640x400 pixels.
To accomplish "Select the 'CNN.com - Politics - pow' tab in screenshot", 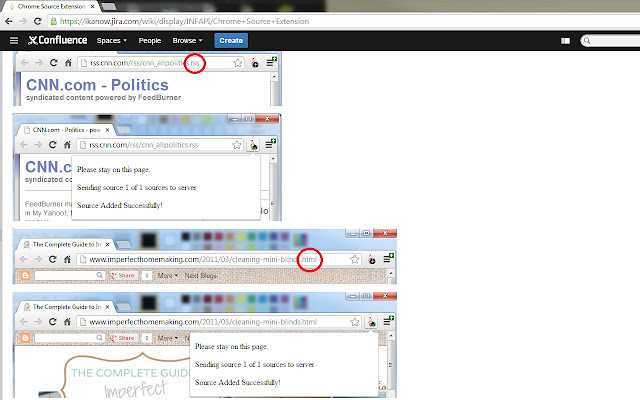I will (x=67, y=130).
